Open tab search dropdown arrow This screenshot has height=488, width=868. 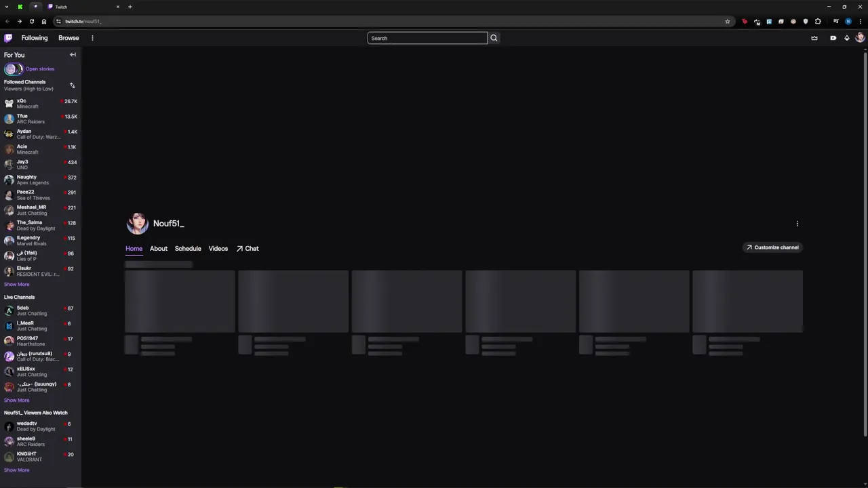(7, 7)
